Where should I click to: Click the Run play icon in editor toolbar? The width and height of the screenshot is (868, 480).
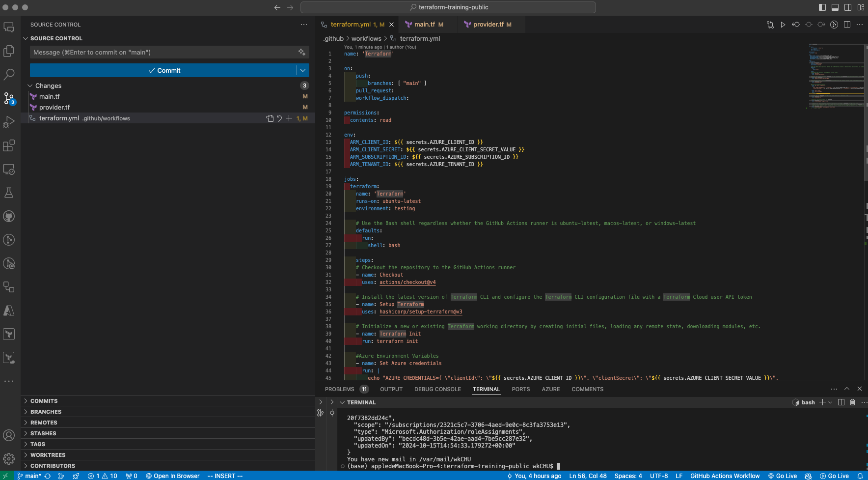pos(783,25)
